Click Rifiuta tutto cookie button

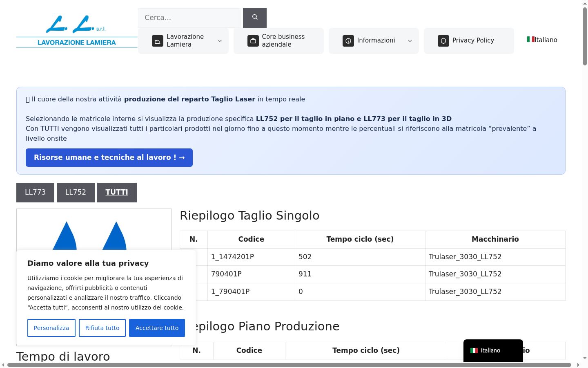tap(102, 328)
